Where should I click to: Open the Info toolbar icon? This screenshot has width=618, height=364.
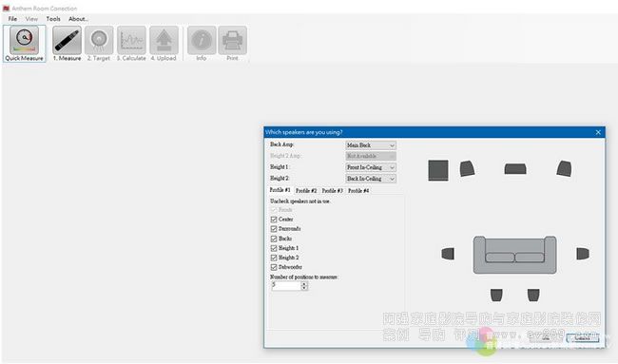202,40
